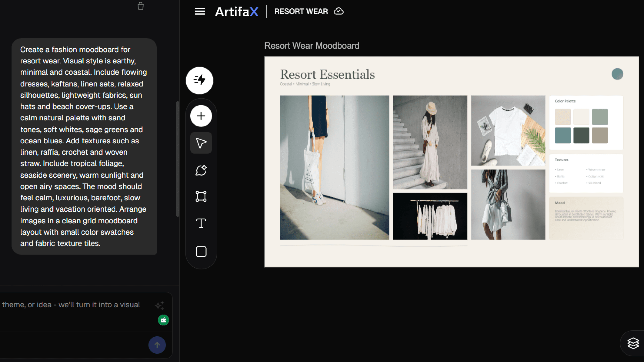Select the Text tool
Image resolution: width=644 pixels, height=362 pixels.
(x=201, y=223)
